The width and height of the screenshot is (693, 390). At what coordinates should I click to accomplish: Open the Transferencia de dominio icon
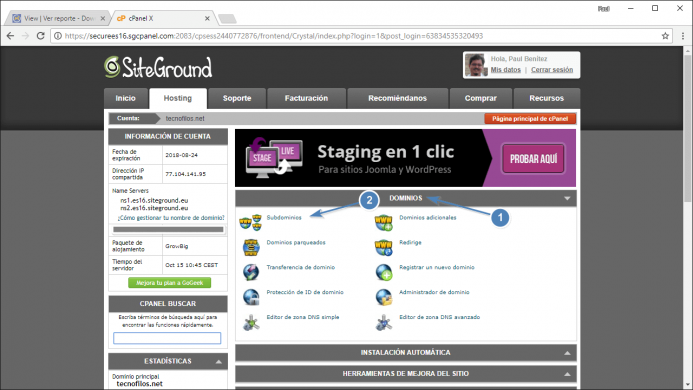(251, 272)
